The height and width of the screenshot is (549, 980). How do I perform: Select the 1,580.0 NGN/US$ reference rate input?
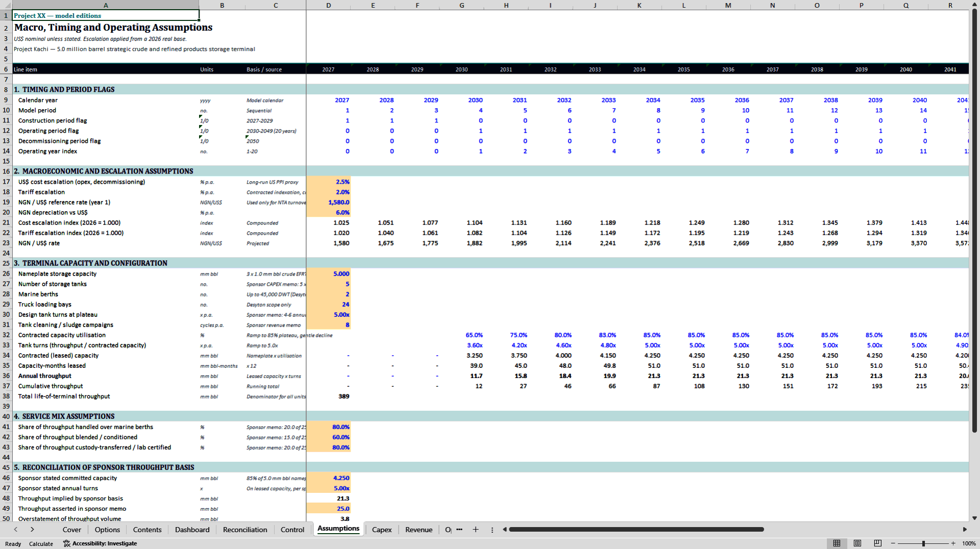(x=328, y=202)
